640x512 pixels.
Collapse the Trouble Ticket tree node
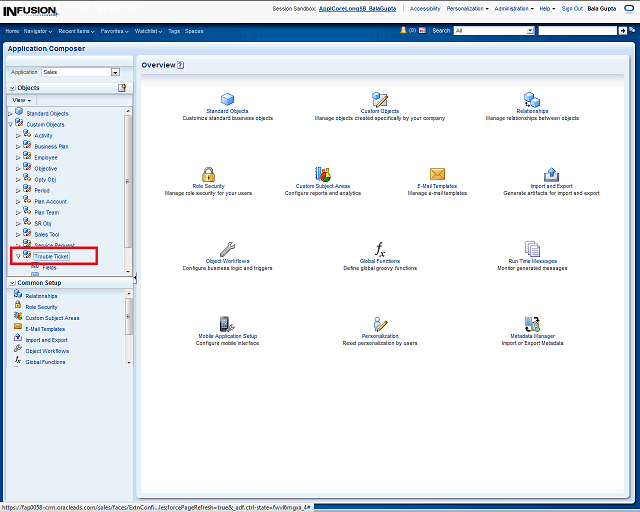pos(18,257)
